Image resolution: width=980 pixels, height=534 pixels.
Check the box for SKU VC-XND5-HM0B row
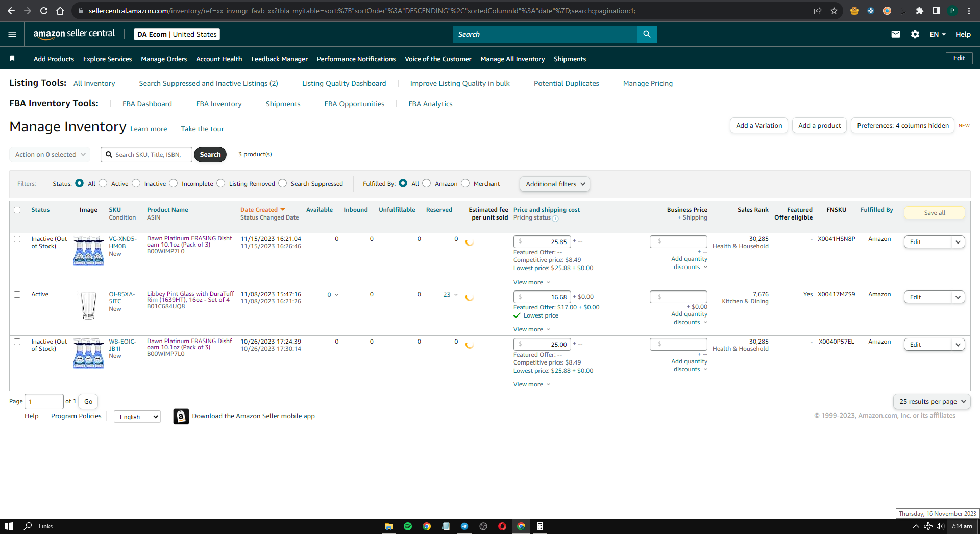(17, 239)
